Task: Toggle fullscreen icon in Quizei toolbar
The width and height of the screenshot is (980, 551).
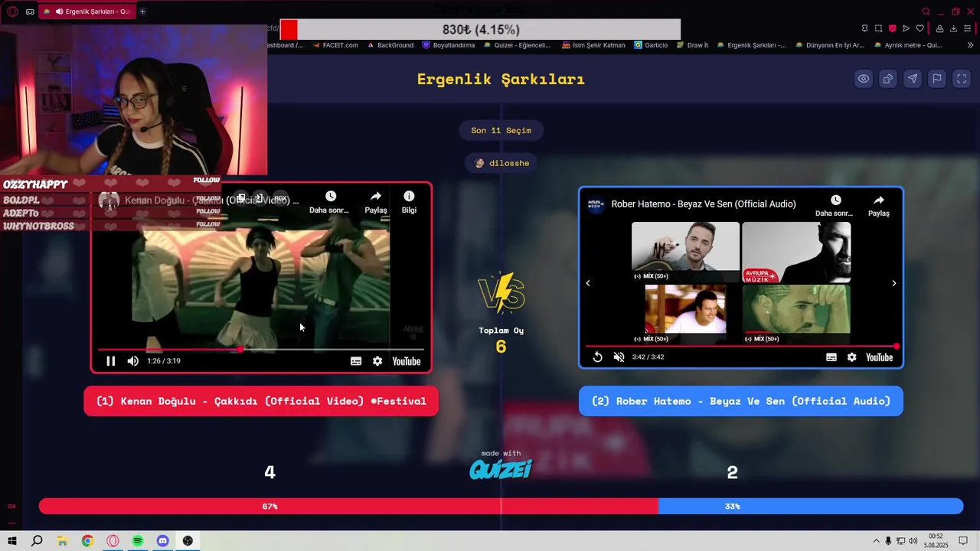Action: 962,79
